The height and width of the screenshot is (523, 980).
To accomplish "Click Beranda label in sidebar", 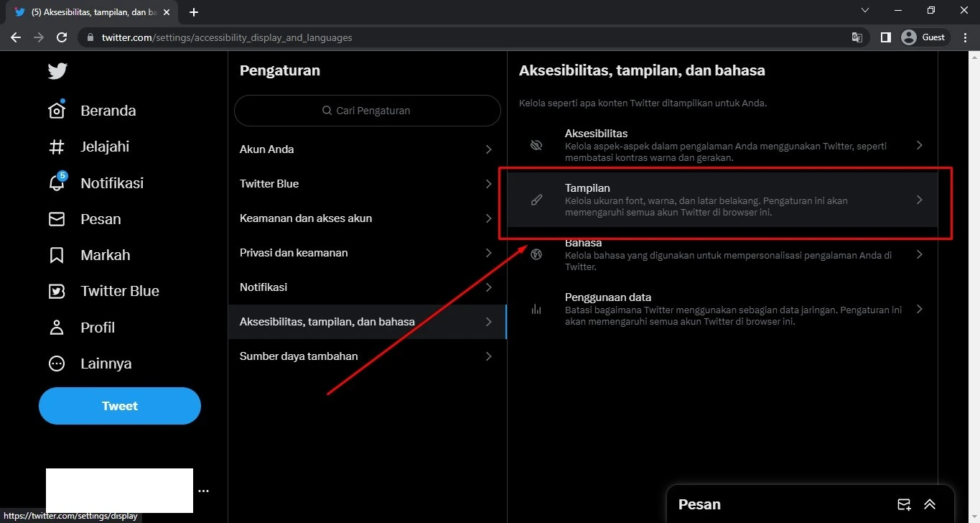I will point(108,111).
